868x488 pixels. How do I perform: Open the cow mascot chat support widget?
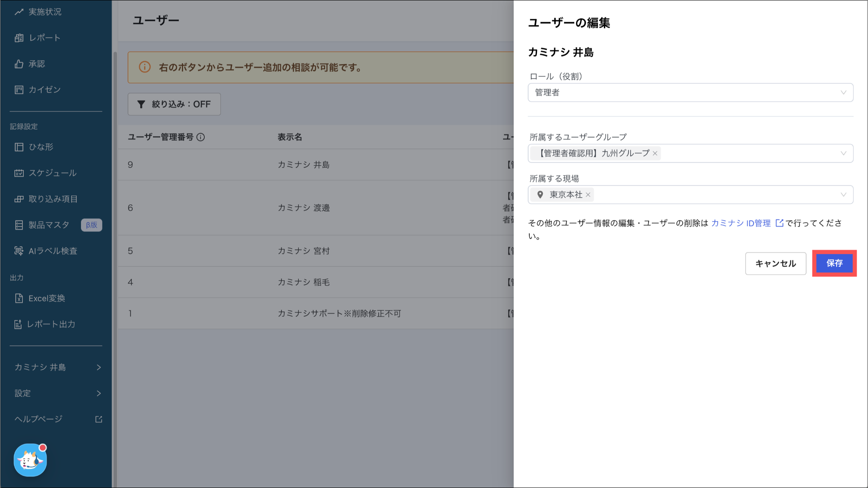30,460
